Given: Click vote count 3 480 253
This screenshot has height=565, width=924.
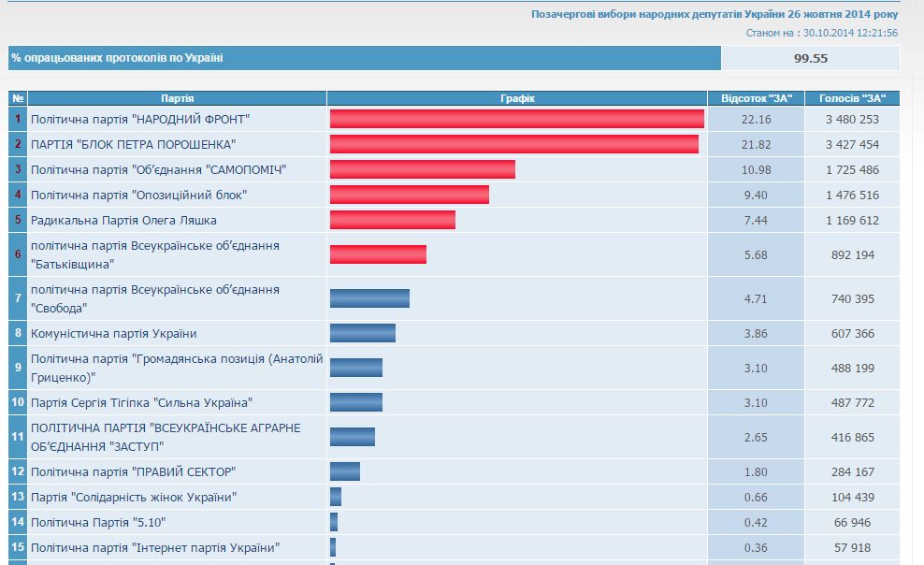Looking at the screenshot, I should point(852,120).
